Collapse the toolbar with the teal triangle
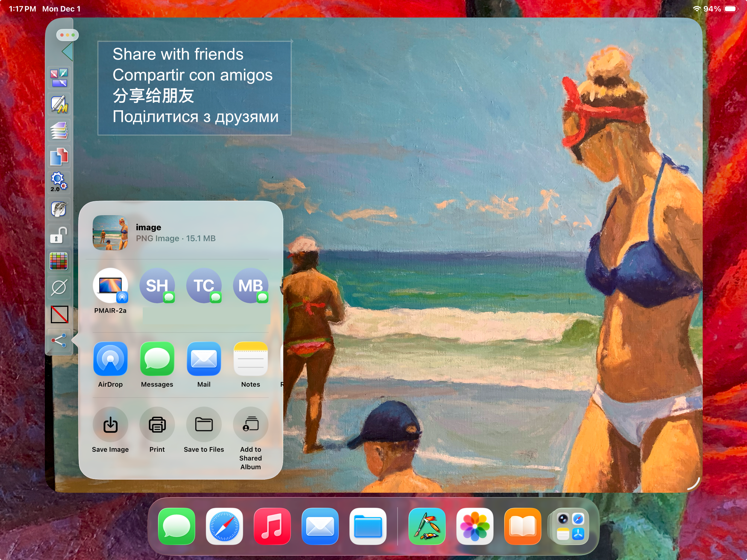This screenshot has width=747, height=560. pos(68,52)
